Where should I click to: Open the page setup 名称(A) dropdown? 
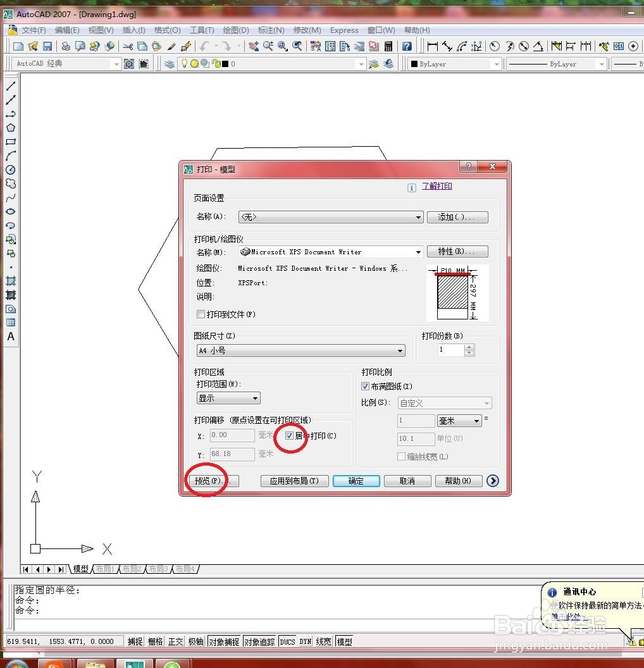331,217
